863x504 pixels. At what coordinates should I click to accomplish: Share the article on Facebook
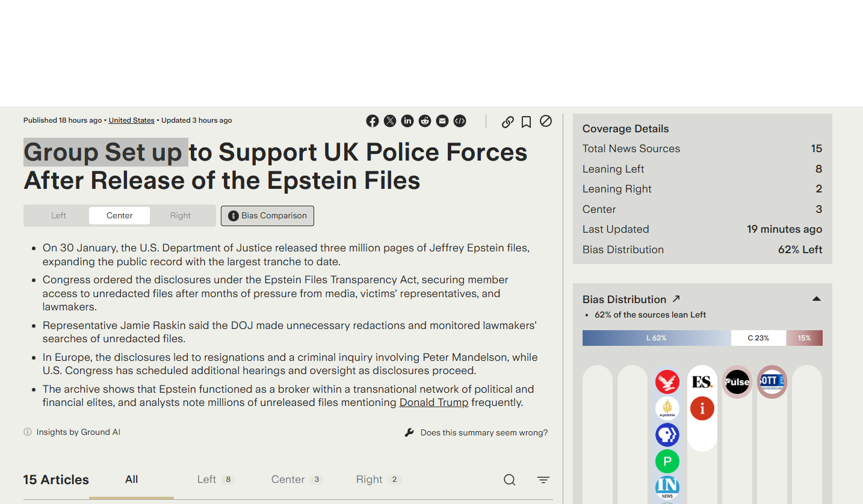[373, 121]
